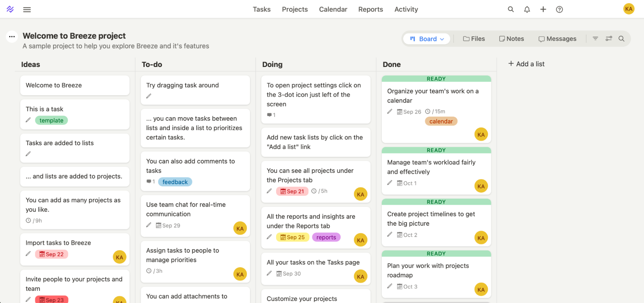Click the blue 'feedback' tag
Image resolution: width=644 pixels, height=303 pixels.
(x=175, y=182)
